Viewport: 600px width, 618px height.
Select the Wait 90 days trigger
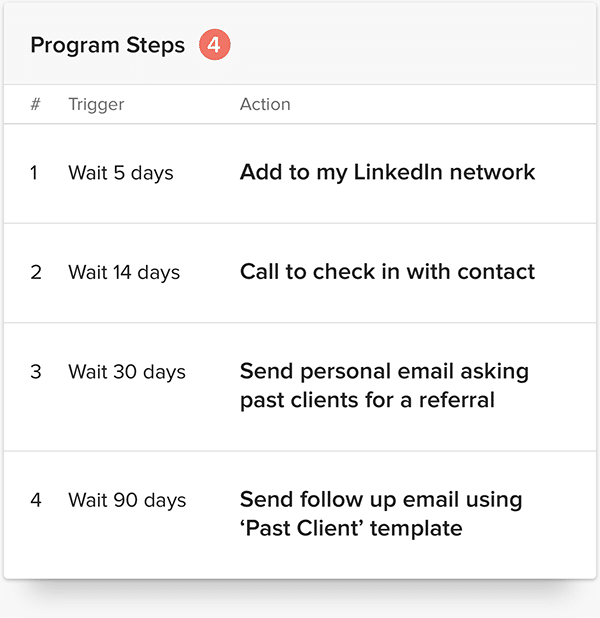127,500
